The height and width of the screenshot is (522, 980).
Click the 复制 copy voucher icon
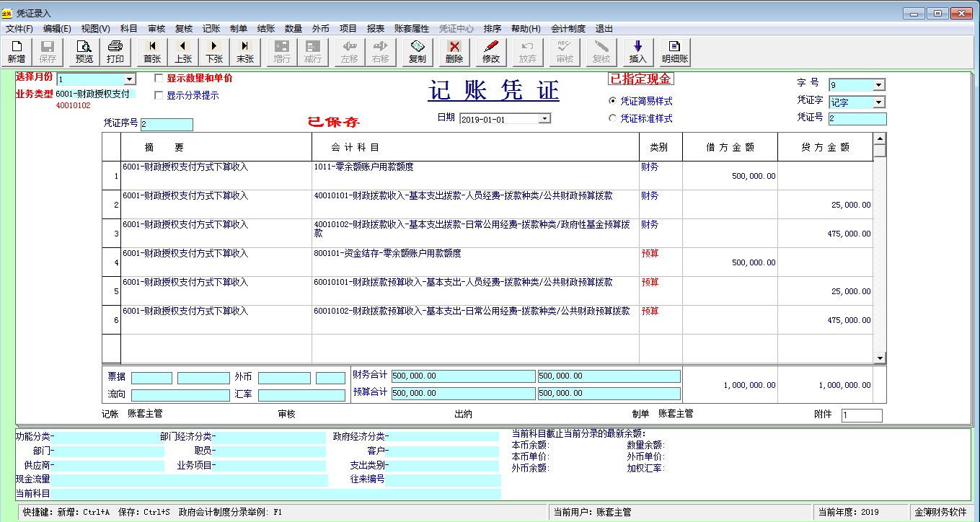point(417,52)
